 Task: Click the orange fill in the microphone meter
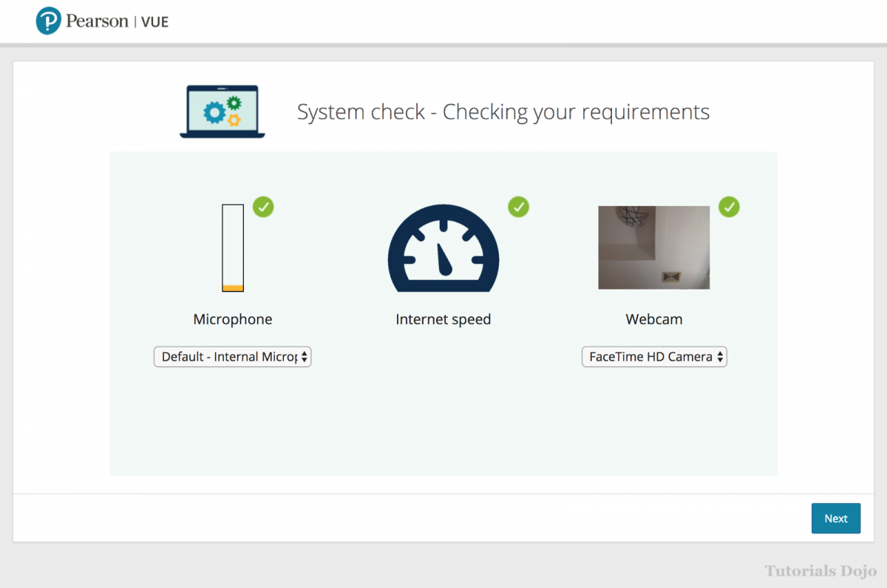233,287
